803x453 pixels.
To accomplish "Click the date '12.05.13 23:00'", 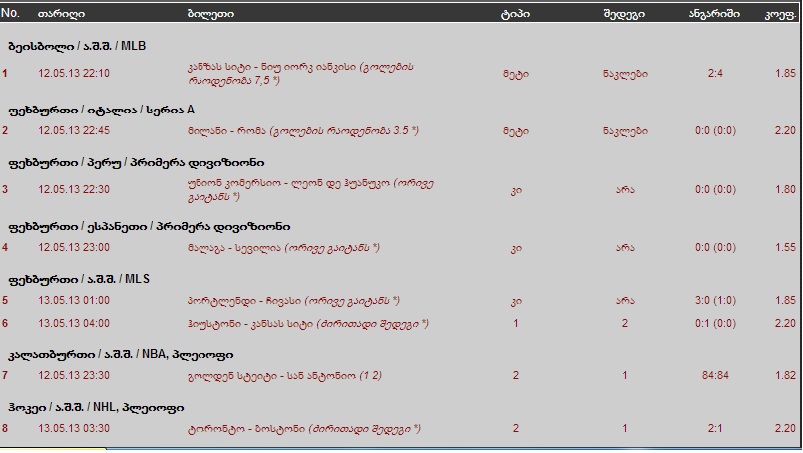I will pos(74,247).
